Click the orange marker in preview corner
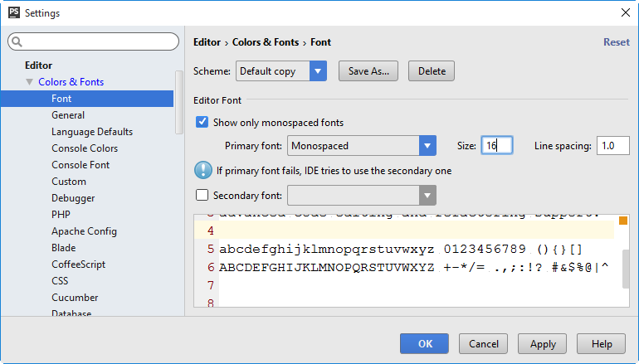This screenshot has height=364, width=639. [x=622, y=221]
